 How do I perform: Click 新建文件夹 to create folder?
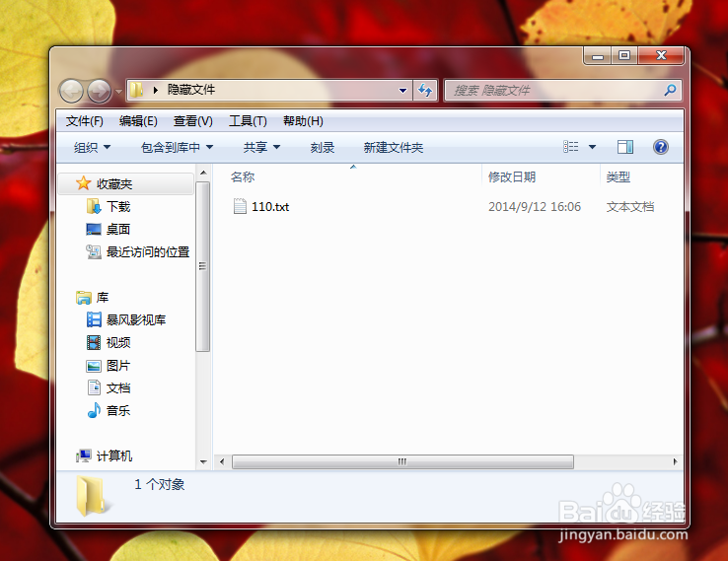(x=394, y=148)
